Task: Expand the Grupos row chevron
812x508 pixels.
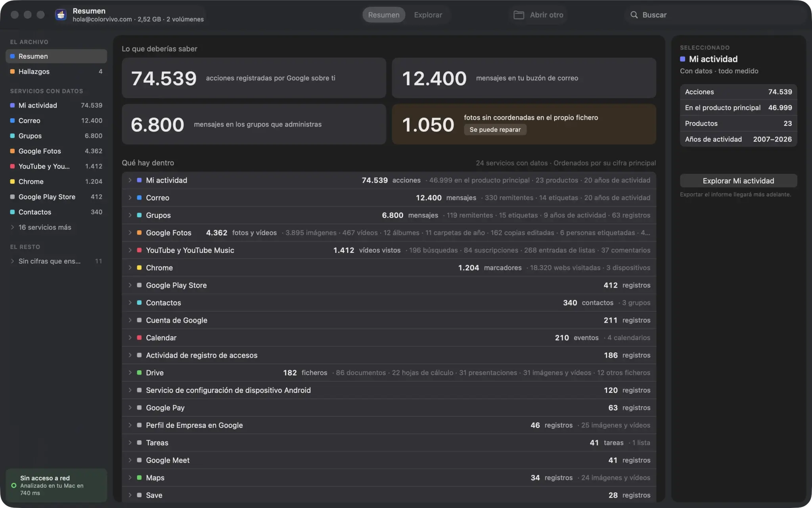Action: pos(130,215)
